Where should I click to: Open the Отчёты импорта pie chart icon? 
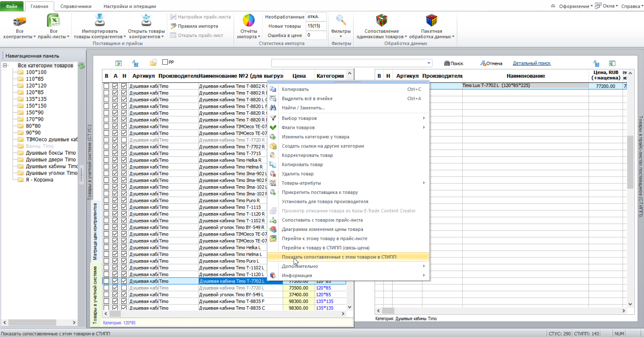click(248, 20)
